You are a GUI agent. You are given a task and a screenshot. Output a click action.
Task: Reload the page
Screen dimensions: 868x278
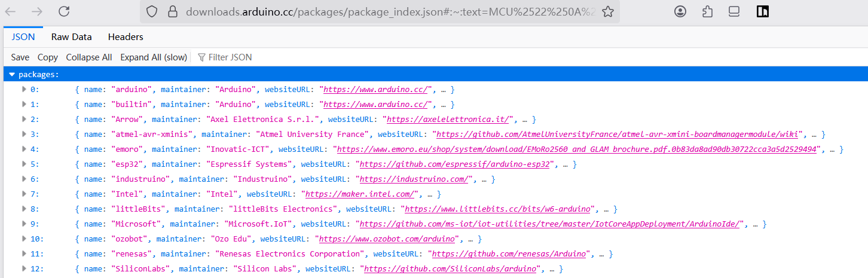[x=64, y=11]
